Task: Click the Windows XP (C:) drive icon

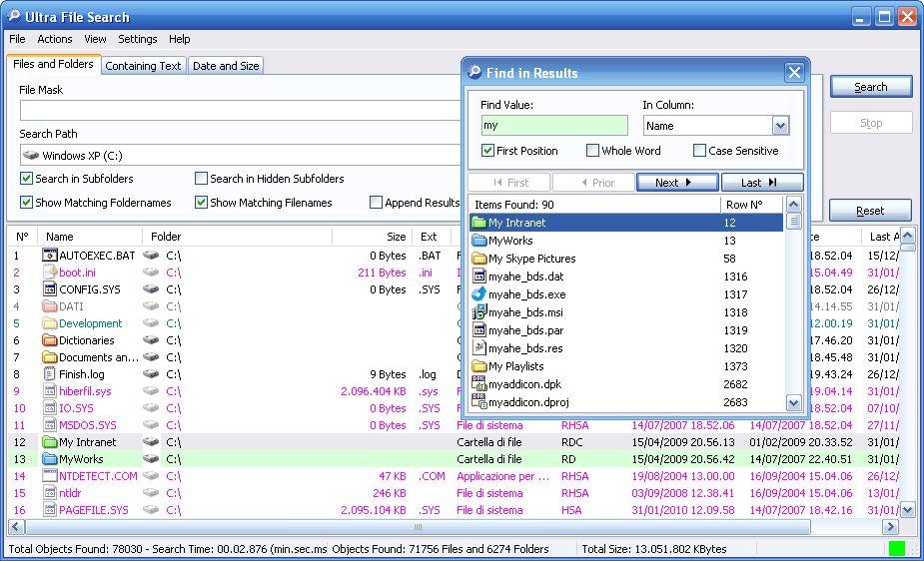Action: (x=31, y=156)
